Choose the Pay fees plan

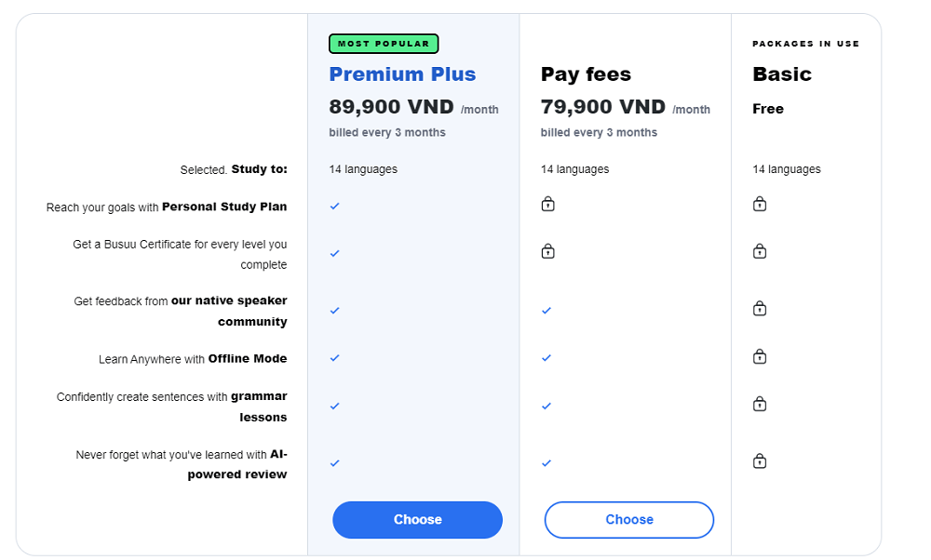pyautogui.click(x=628, y=520)
